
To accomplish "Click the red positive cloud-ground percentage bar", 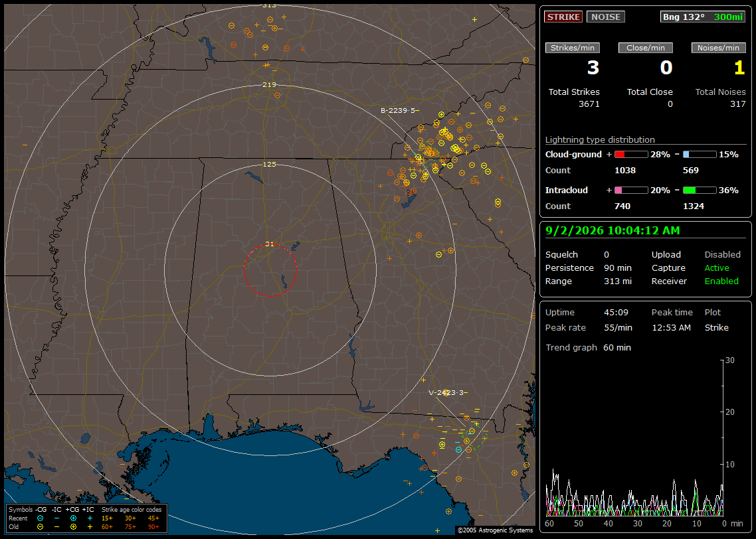I will pyautogui.click(x=631, y=155).
